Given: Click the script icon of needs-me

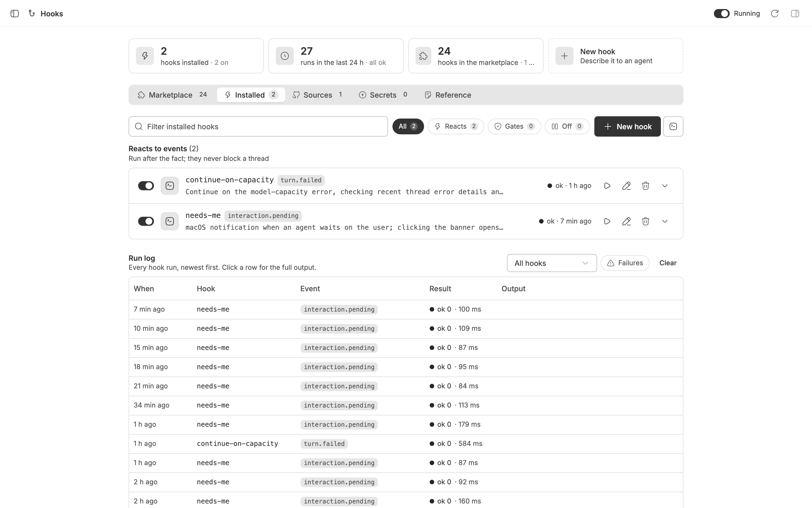Looking at the screenshot, I should click(x=169, y=221).
